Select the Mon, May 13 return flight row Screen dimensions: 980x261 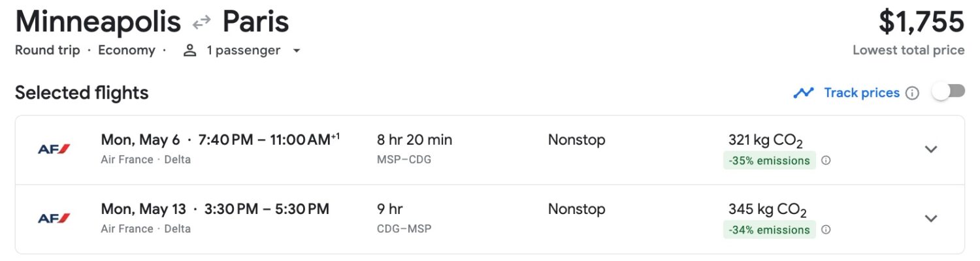click(x=490, y=219)
